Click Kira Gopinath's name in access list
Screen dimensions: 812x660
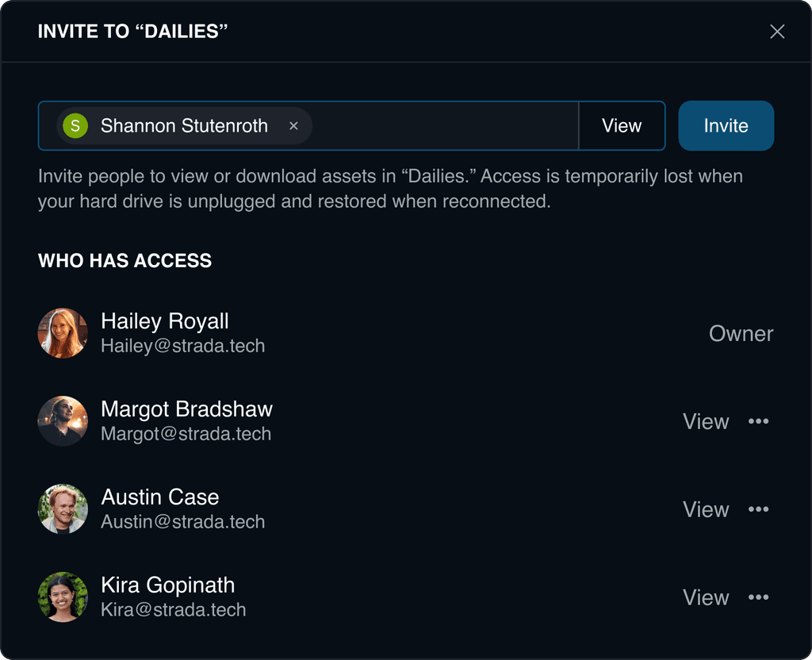click(x=168, y=585)
